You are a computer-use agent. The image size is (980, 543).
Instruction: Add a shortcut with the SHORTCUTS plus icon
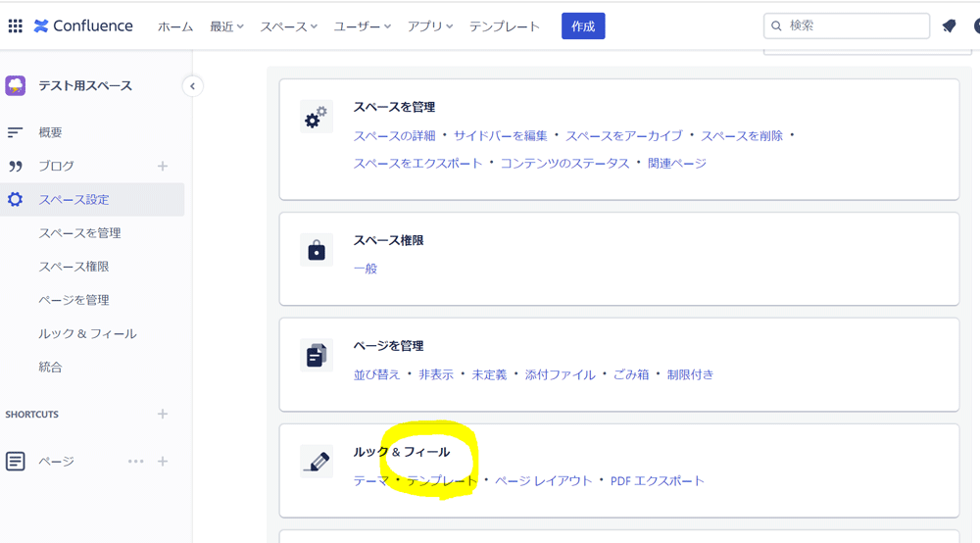click(163, 414)
